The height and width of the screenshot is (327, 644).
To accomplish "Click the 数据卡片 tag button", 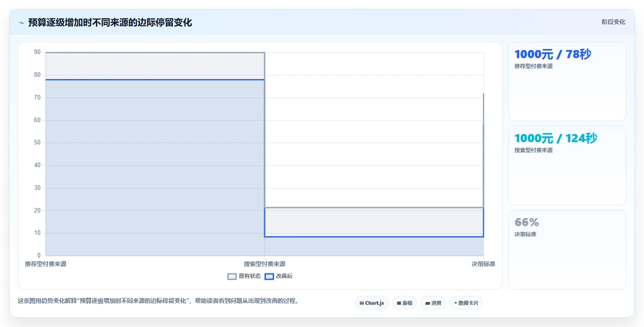I will [466, 303].
